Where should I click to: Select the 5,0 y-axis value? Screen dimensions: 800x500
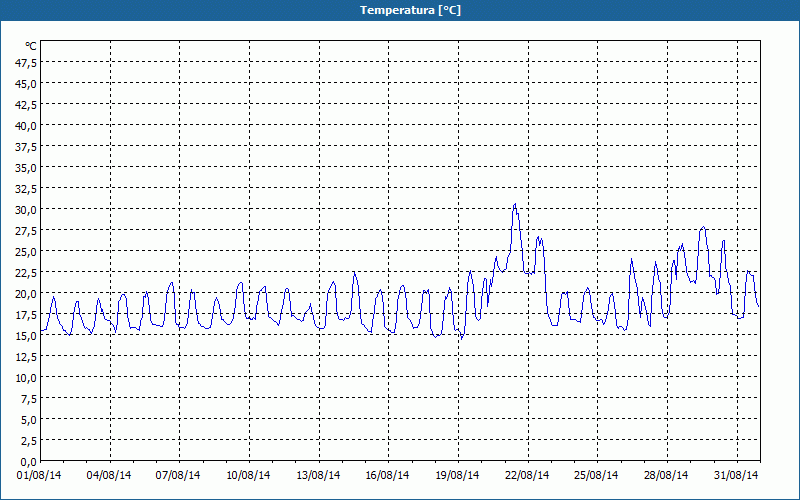[29, 419]
